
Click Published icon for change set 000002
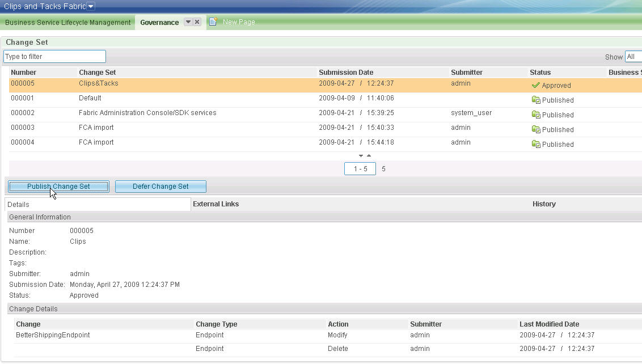[535, 115]
